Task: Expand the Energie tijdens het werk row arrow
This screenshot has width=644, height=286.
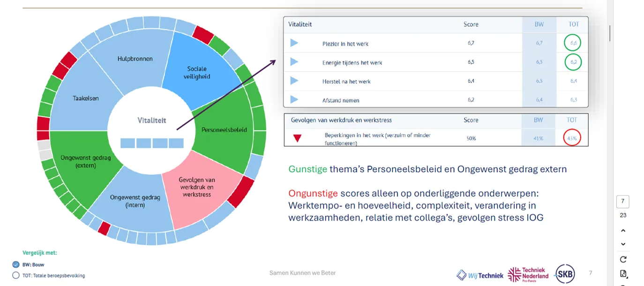Action: click(294, 62)
